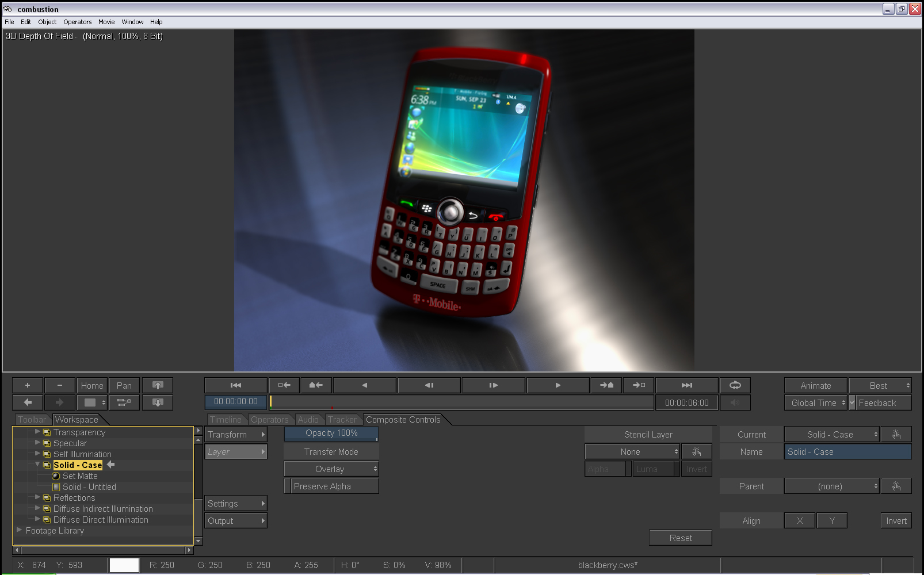
Task: Pick parent layer with the hand picker
Action: 896,486
